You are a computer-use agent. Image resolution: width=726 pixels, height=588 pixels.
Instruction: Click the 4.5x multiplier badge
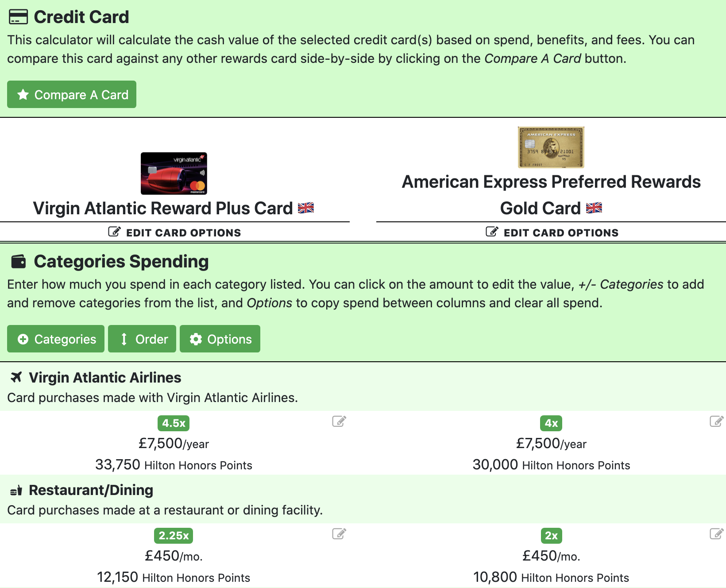click(x=174, y=423)
